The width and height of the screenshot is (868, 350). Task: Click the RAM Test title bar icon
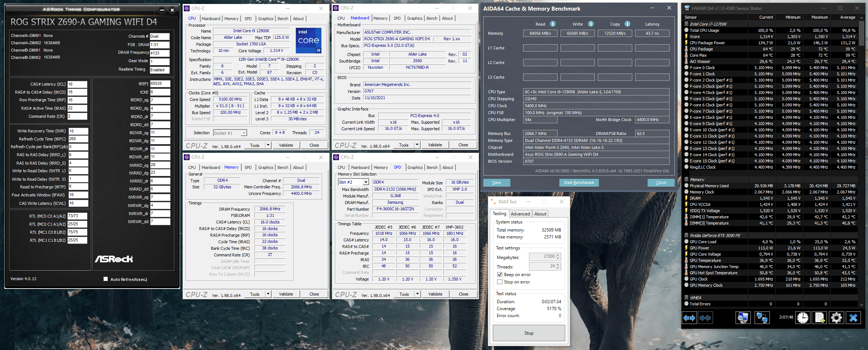point(493,202)
